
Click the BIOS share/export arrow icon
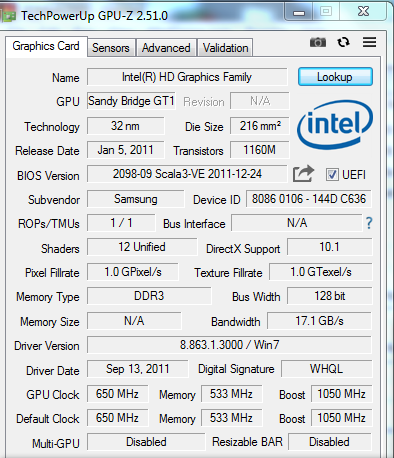pos(303,174)
